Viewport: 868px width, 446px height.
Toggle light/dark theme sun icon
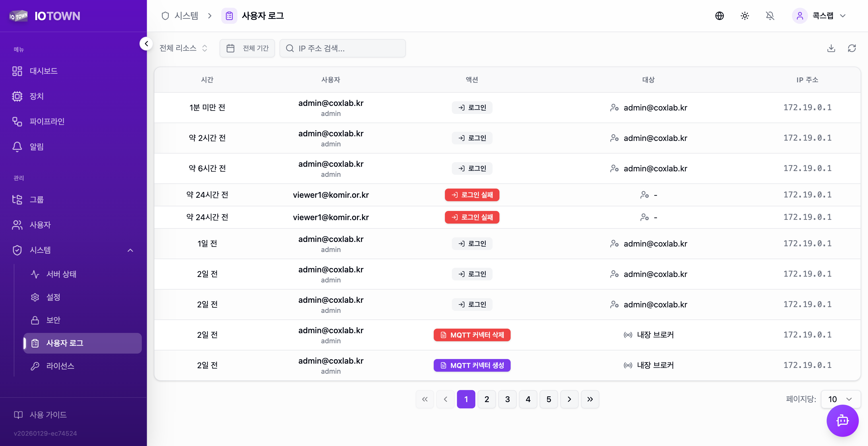(x=745, y=16)
